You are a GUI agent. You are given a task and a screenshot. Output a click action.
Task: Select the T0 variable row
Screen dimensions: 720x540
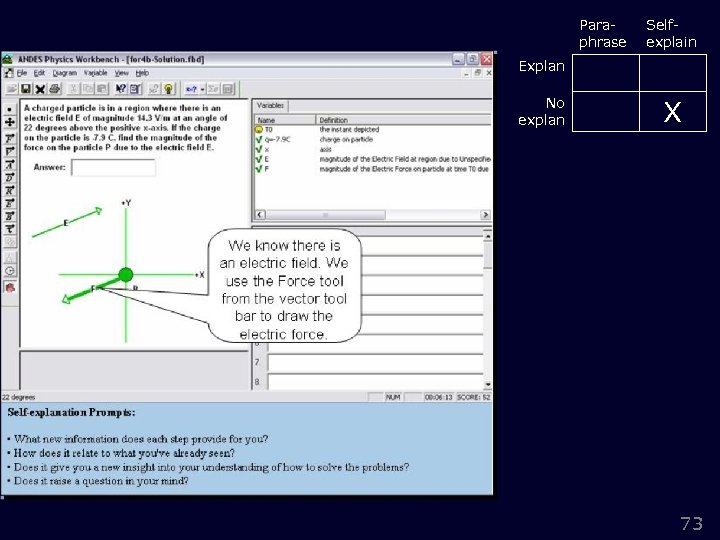pos(373,129)
